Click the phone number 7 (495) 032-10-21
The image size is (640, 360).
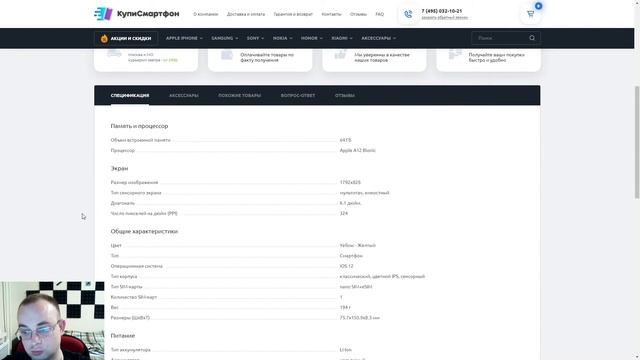point(442,11)
